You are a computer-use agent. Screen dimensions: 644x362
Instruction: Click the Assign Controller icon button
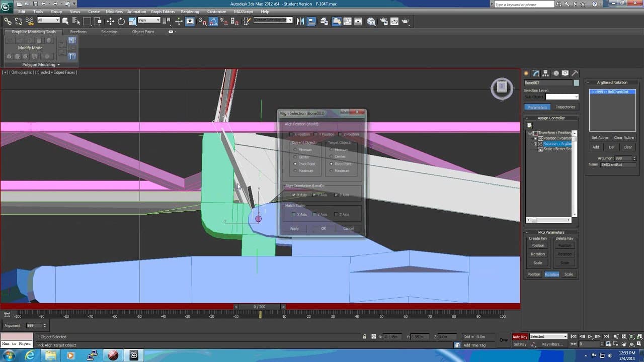529,126
